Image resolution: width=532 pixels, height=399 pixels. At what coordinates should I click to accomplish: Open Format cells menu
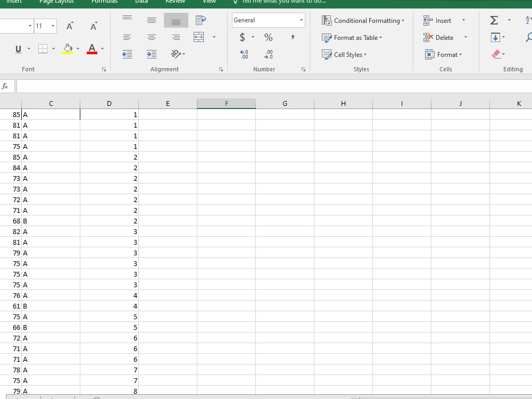tap(443, 54)
